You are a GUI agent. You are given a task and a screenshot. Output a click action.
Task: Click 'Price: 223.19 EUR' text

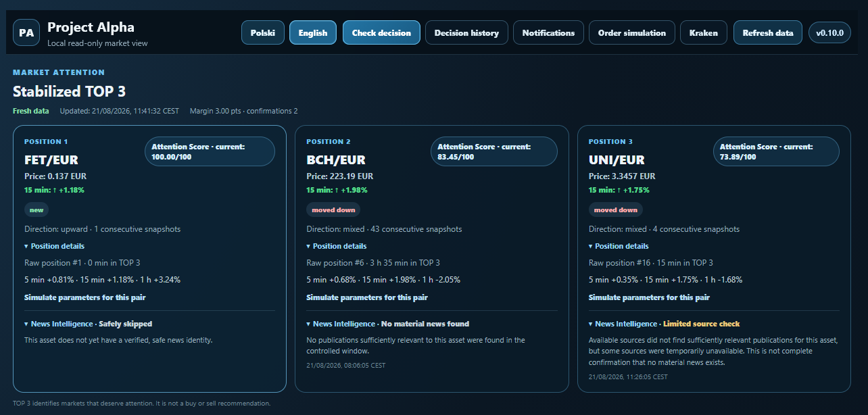tap(340, 176)
